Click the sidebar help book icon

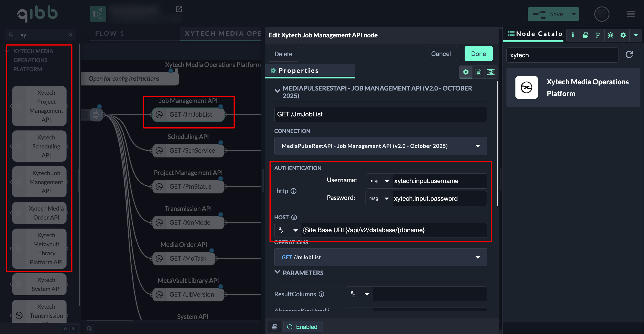[x=585, y=35]
